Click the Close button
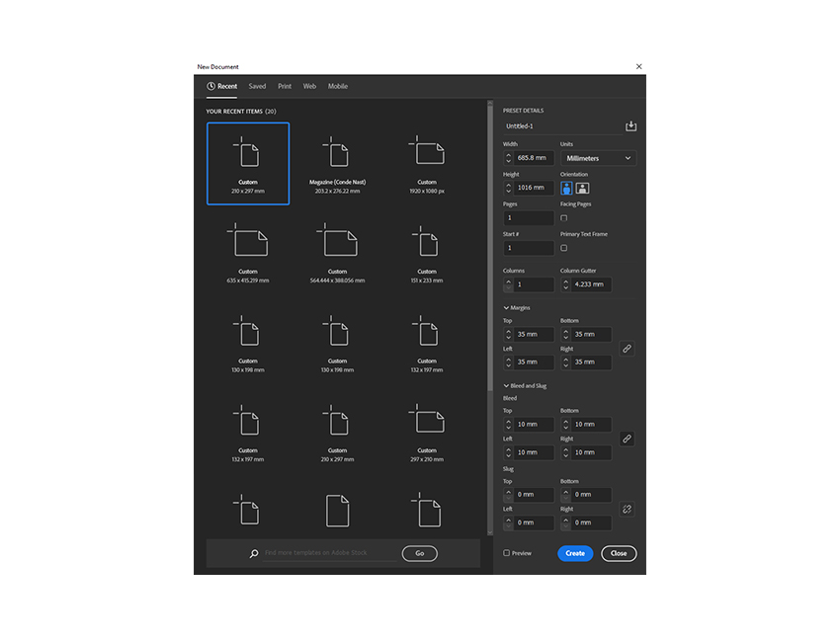The width and height of the screenshot is (840, 642). pyautogui.click(x=619, y=553)
